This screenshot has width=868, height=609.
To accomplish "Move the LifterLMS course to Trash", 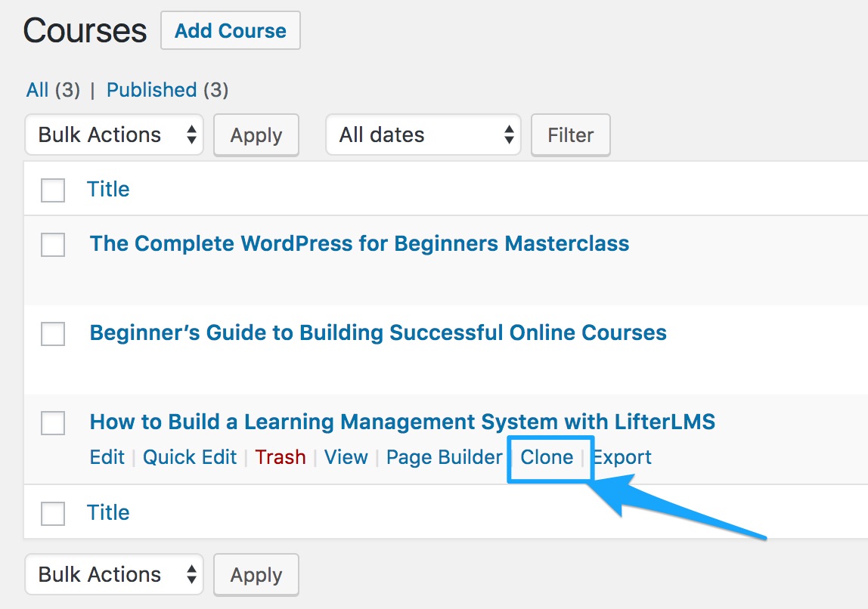I will 280,457.
